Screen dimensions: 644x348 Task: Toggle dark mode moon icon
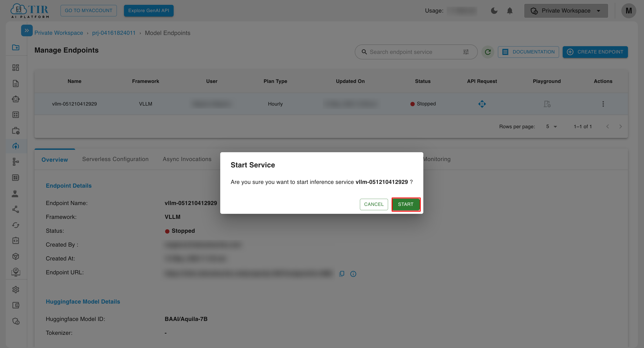point(494,11)
